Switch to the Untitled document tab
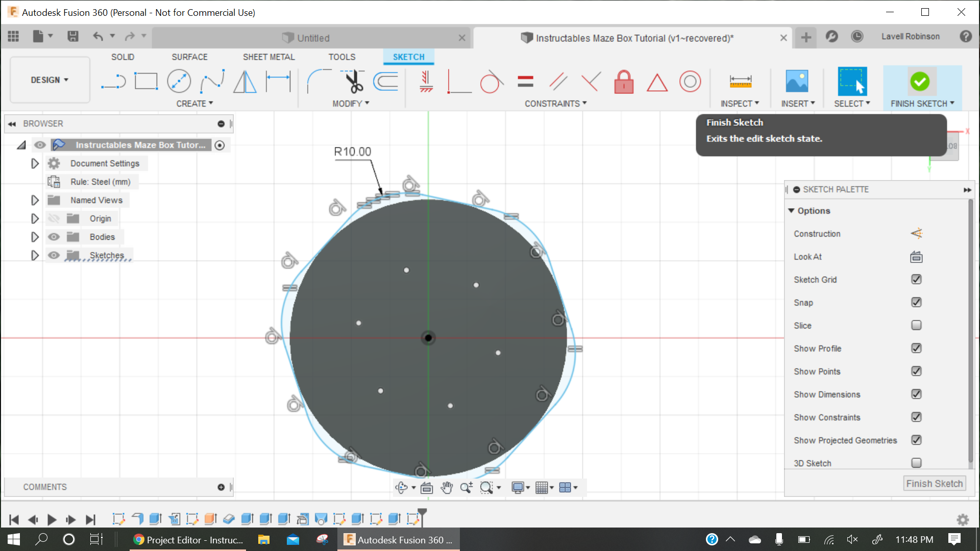This screenshot has height=551, width=980. click(311, 38)
